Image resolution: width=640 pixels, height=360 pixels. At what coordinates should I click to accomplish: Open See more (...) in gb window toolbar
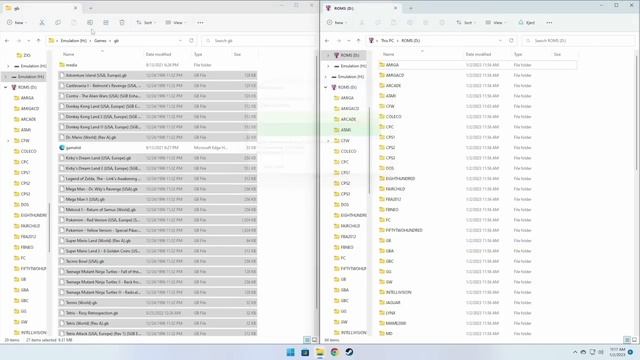[200, 23]
